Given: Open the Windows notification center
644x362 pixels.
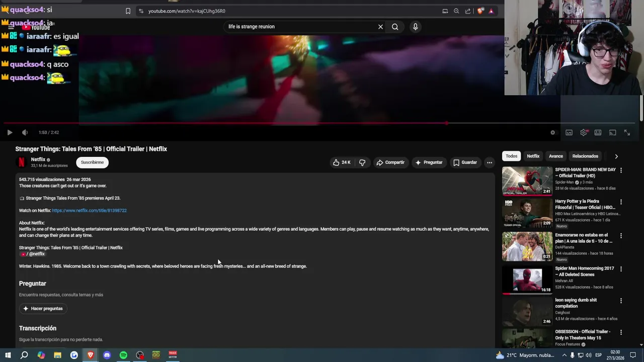Looking at the screenshot, I should [633, 355].
